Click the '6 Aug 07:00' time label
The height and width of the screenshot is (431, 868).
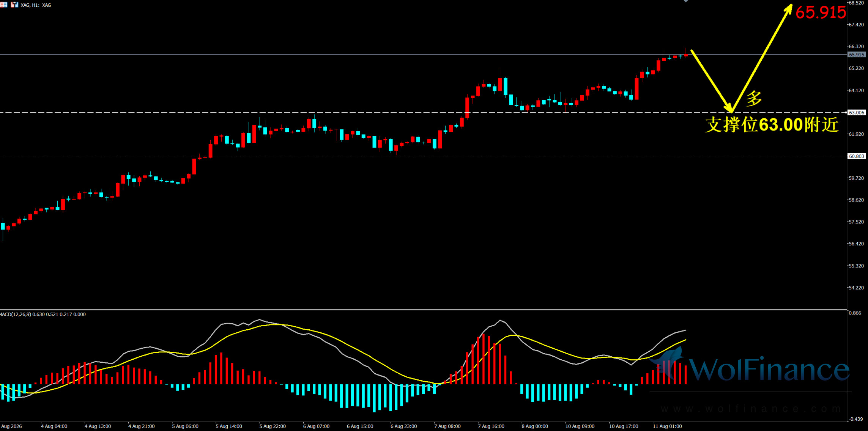click(x=316, y=426)
